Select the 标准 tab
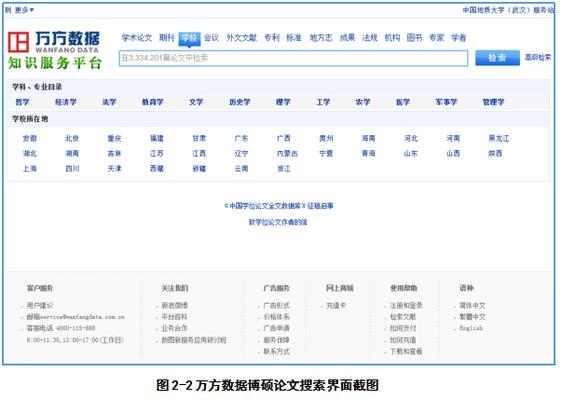Viewport: 562px width, 400px height. [294, 38]
